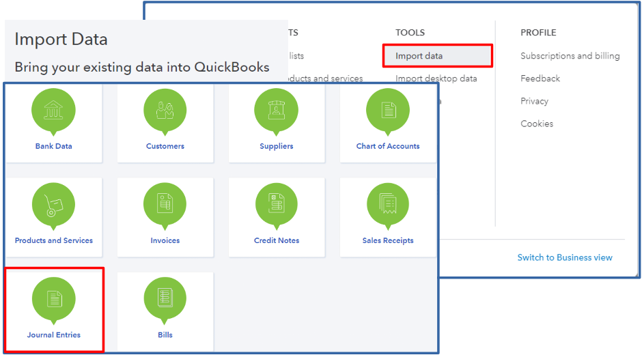The width and height of the screenshot is (644, 355).
Task: Click the Sales Receipts stacked papers icon
Action: click(x=388, y=204)
